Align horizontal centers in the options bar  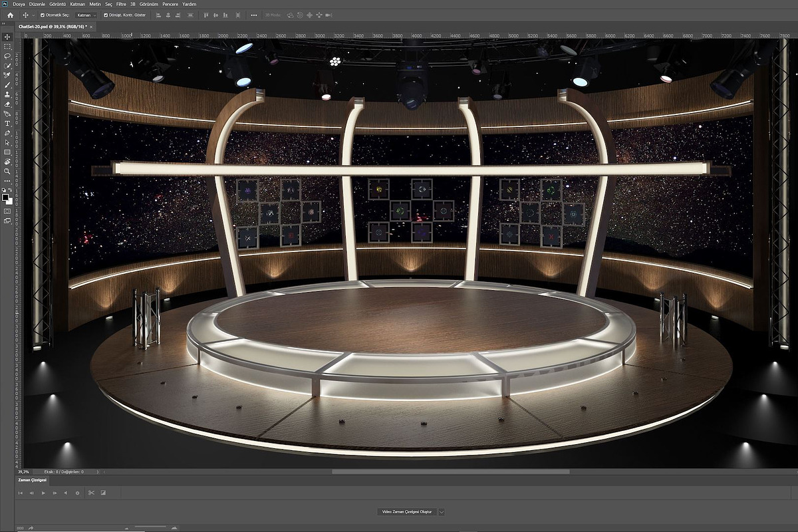tap(168, 15)
